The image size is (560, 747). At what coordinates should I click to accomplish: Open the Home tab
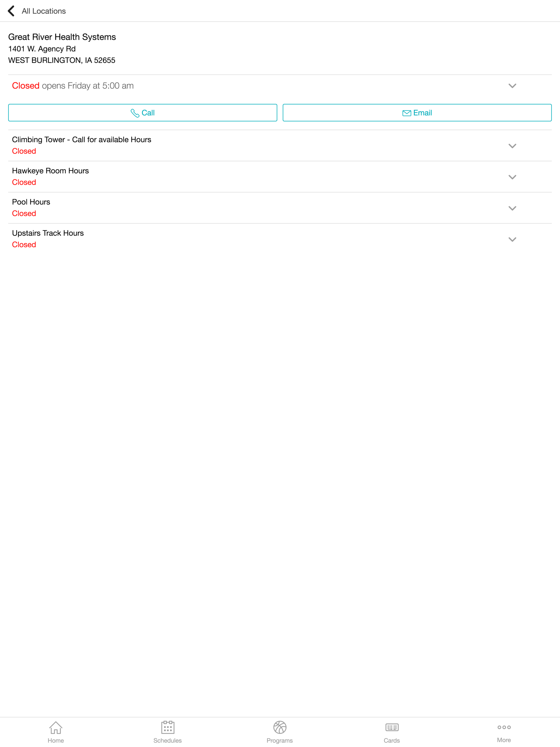pos(56,732)
